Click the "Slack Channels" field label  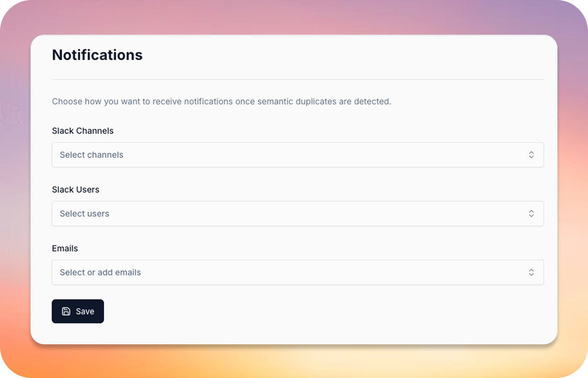pos(83,131)
